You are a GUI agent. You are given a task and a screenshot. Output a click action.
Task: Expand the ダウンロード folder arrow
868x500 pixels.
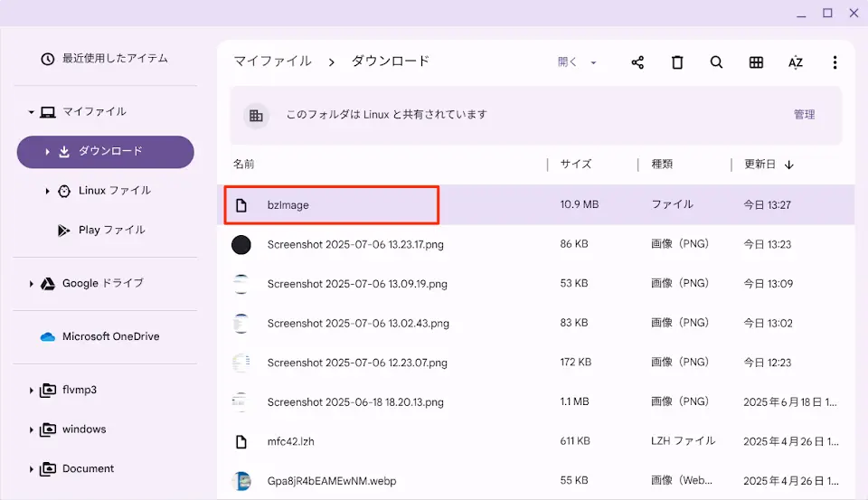point(47,152)
